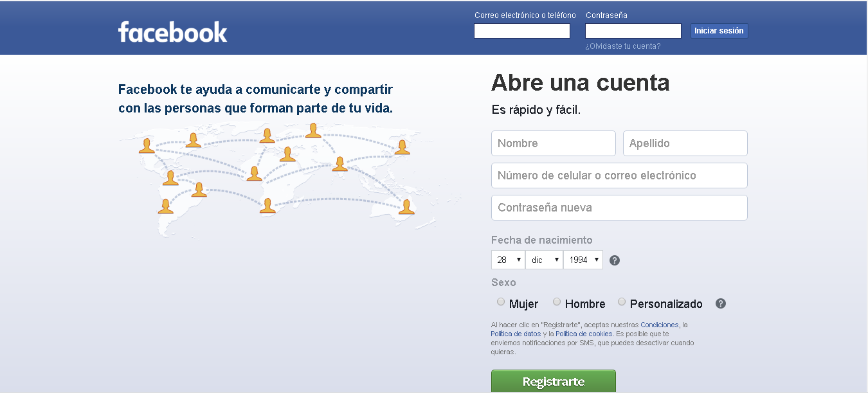
Task: Click into the Apellido field
Action: point(685,143)
